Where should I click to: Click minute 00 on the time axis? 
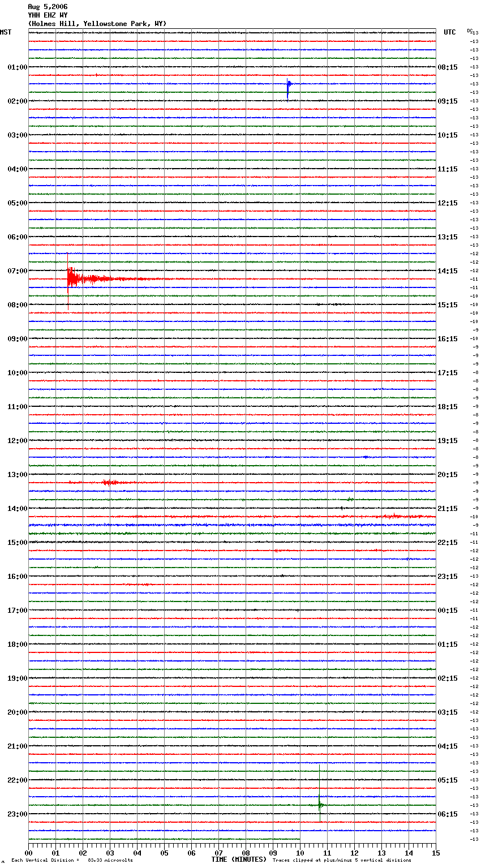coord(28,853)
